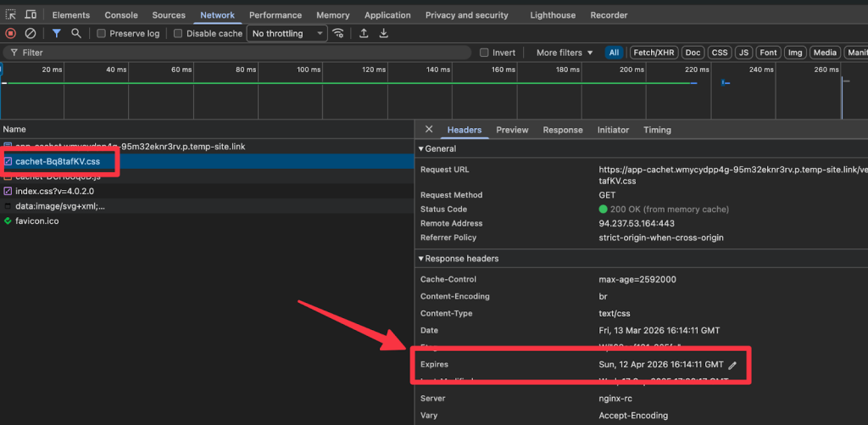Switch to the Console tab

122,15
